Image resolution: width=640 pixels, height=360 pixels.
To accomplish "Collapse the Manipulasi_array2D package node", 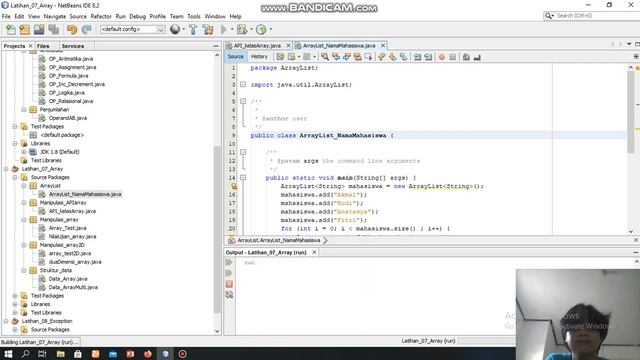I will [24, 245].
